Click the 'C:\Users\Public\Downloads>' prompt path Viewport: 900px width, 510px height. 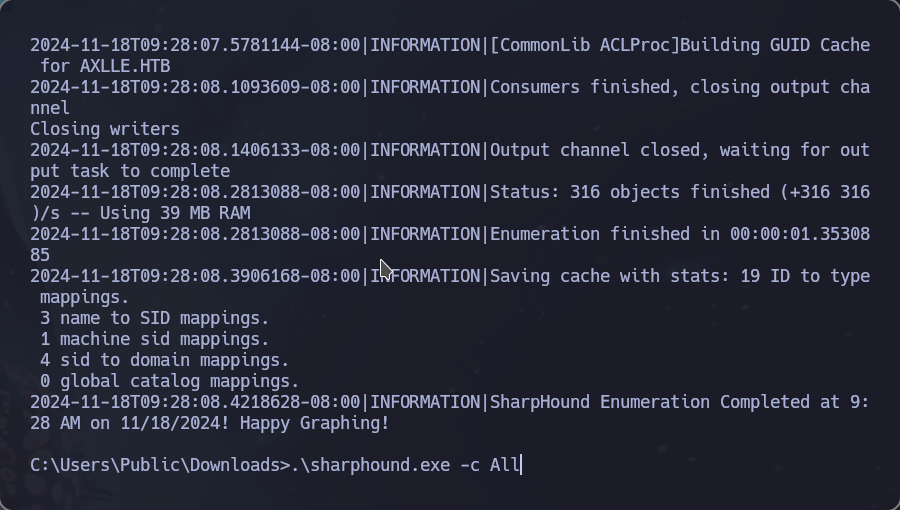(x=160, y=465)
